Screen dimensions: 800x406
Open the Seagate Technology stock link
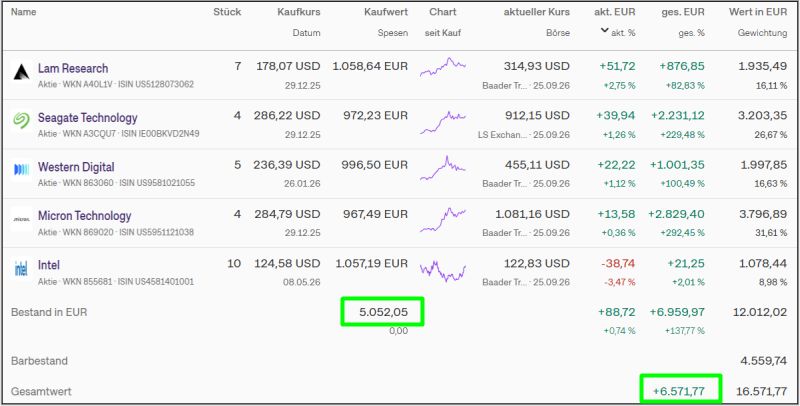(88, 118)
